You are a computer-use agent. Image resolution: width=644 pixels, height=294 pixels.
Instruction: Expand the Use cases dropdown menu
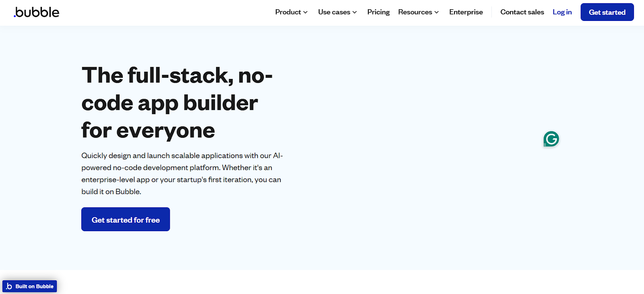[x=337, y=12]
